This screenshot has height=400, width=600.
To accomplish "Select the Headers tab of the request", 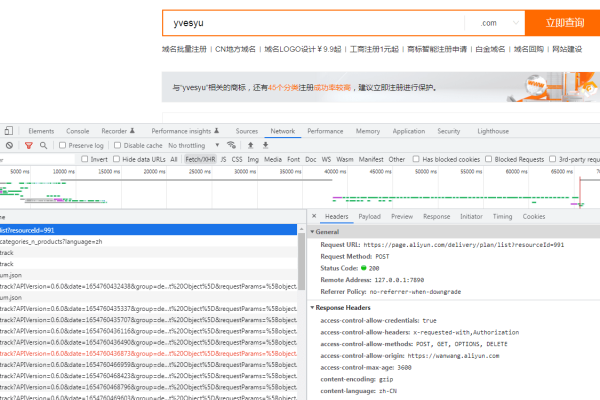I will (337, 217).
